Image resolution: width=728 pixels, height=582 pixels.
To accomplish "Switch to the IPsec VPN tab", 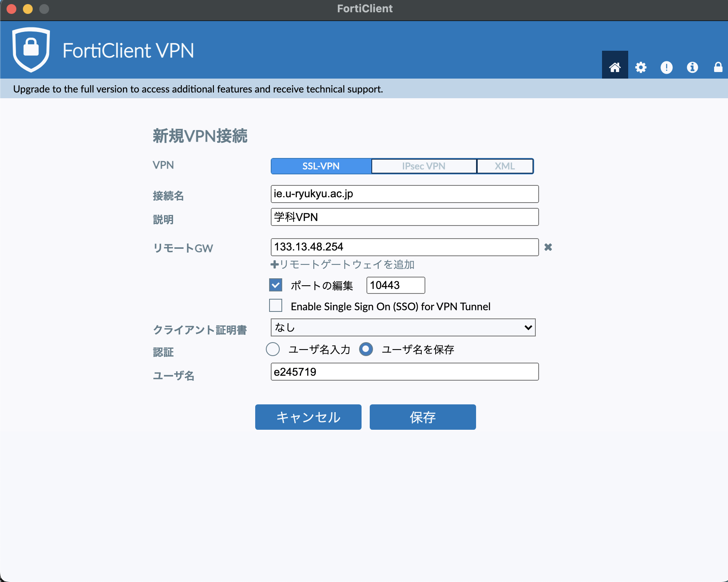I will [424, 166].
